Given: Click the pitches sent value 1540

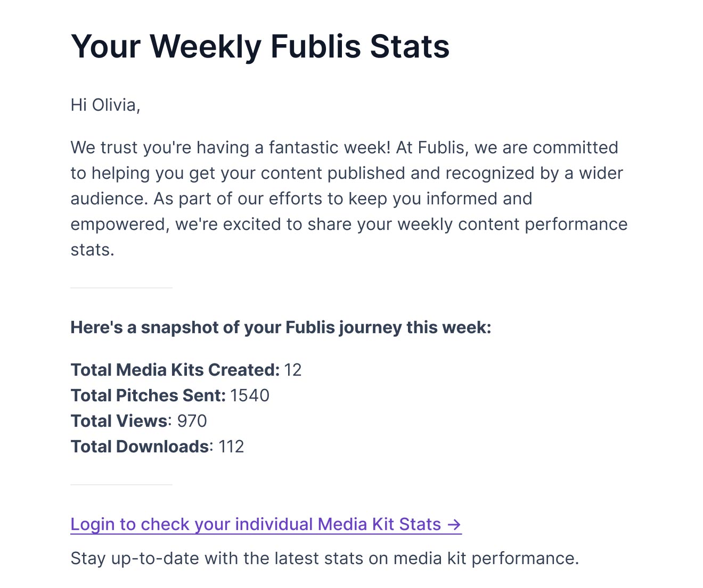Looking at the screenshot, I should coord(250,395).
